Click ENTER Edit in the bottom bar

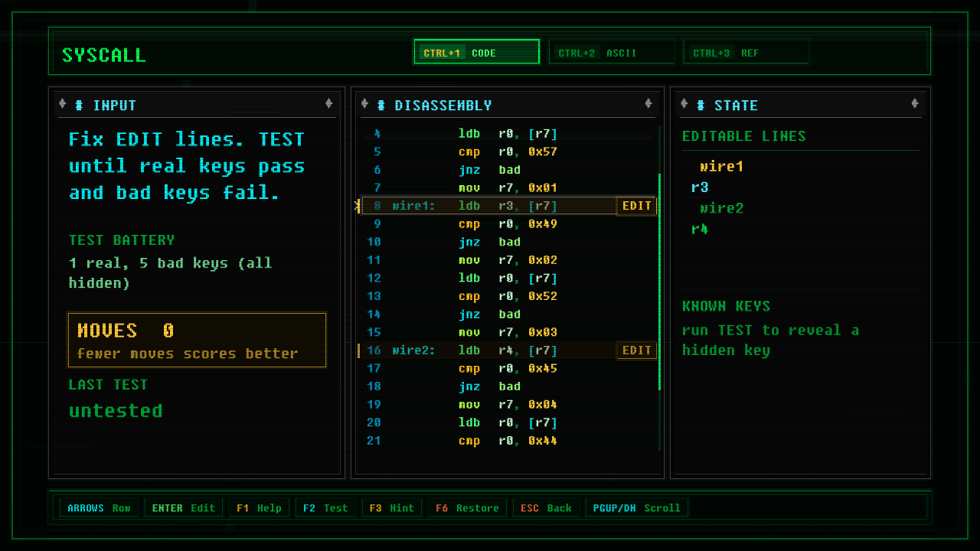pyautogui.click(x=184, y=508)
